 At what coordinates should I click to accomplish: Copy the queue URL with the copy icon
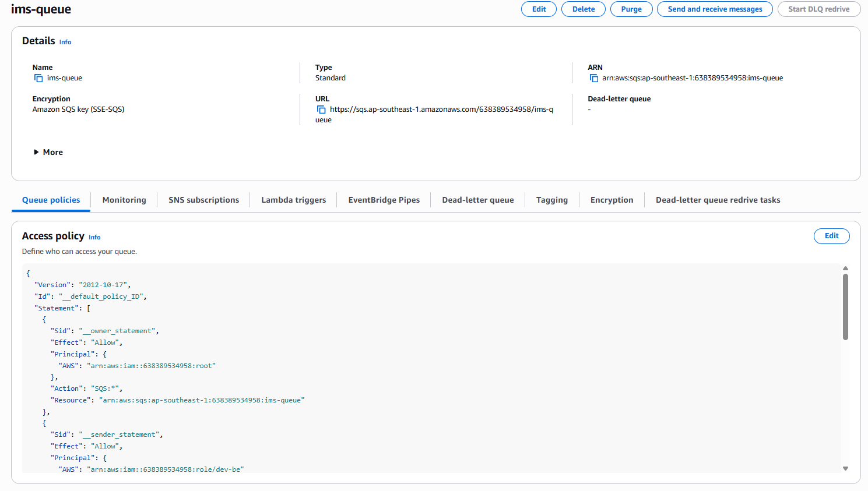(322, 109)
